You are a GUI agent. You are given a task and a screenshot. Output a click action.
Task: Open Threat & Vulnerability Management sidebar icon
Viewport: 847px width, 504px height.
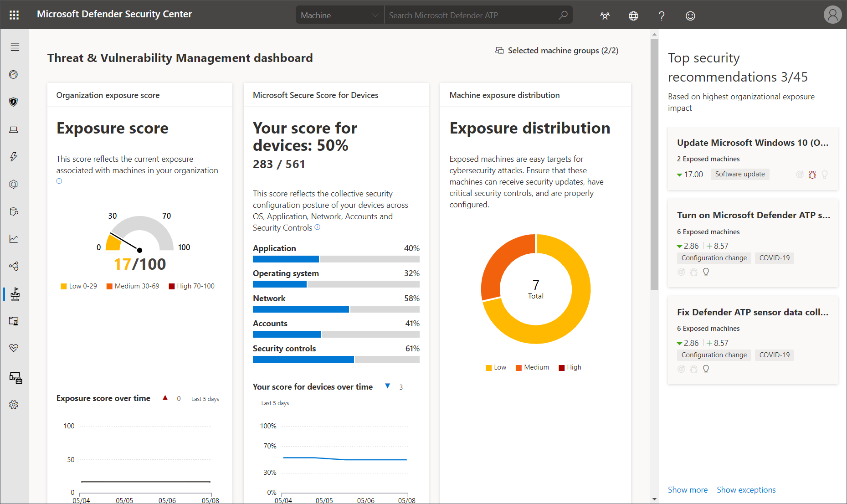point(15,294)
